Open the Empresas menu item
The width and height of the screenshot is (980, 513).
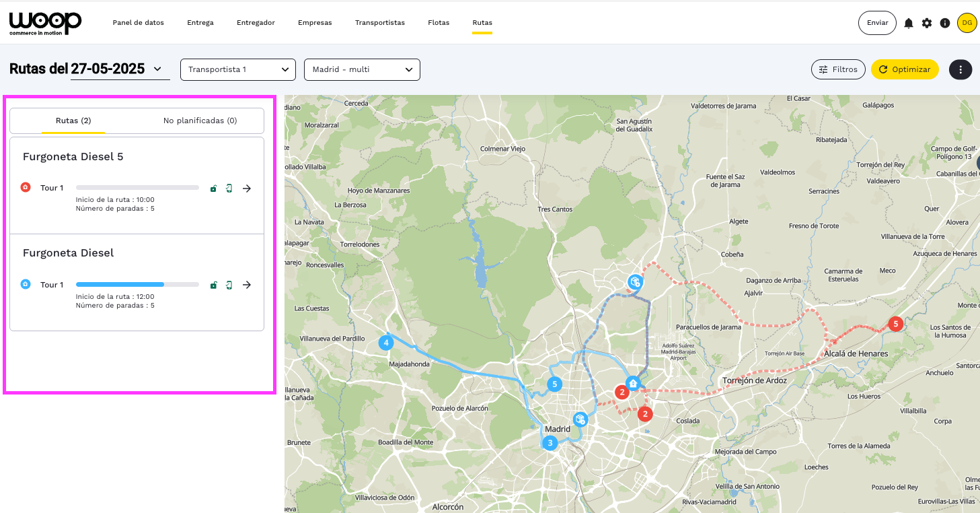coord(315,22)
